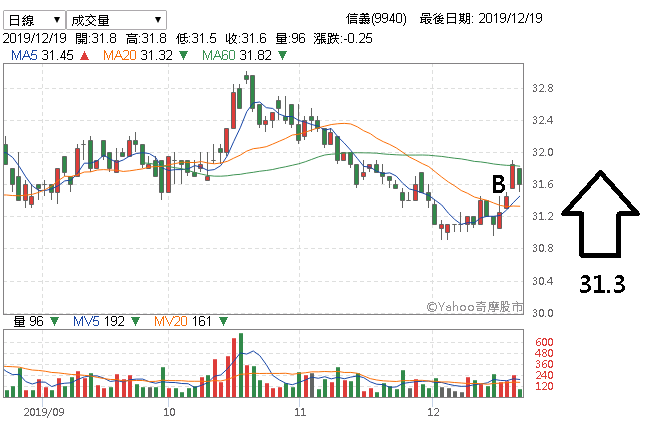Image resolution: width=650 pixels, height=425 pixels.
Task: Click the 120 volume axis label
Action: [x=544, y=386]
